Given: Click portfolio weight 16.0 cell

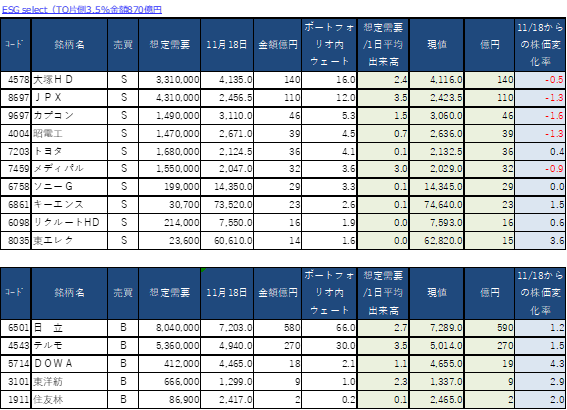Looking at the screenshot, I should (329, 80).
